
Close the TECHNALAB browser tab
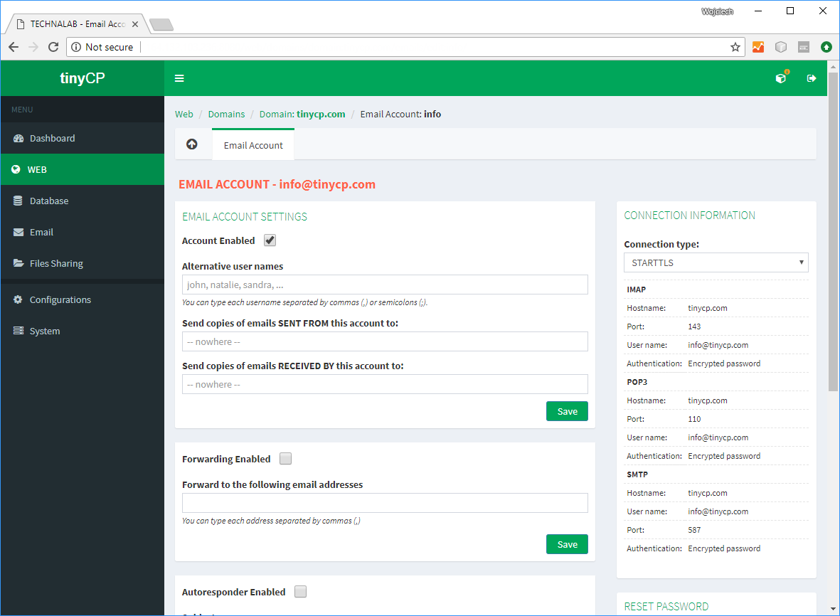point(135,24)
